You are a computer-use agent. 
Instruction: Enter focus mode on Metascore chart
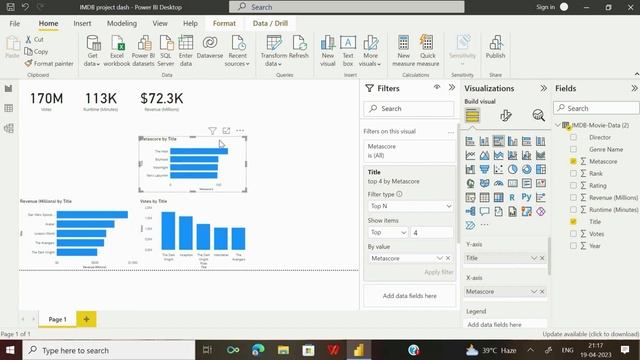coord(226,131)
